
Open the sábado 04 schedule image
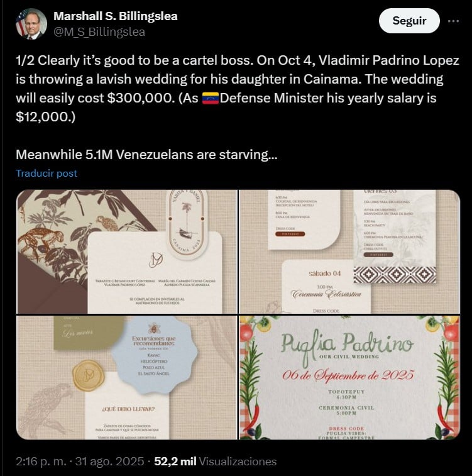[349, 252]
